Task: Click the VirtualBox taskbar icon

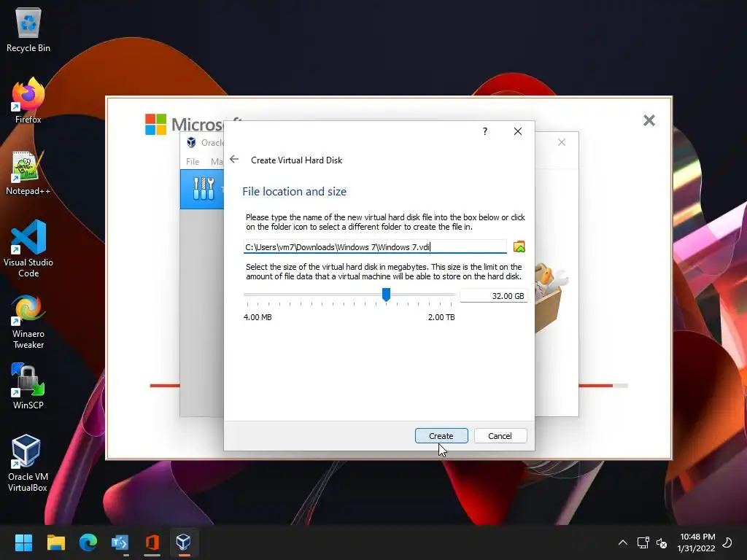Action: (x=184, y=542)
